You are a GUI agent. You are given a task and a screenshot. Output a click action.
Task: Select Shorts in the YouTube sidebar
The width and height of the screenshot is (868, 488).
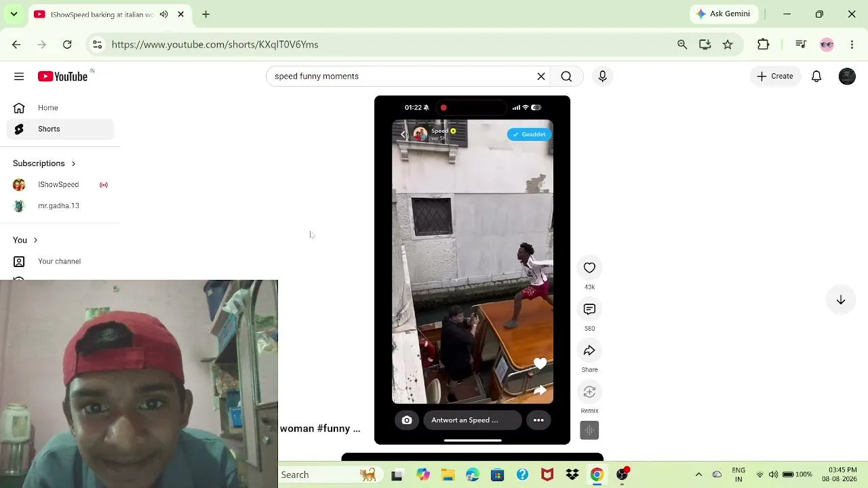[x=60, y=129]
